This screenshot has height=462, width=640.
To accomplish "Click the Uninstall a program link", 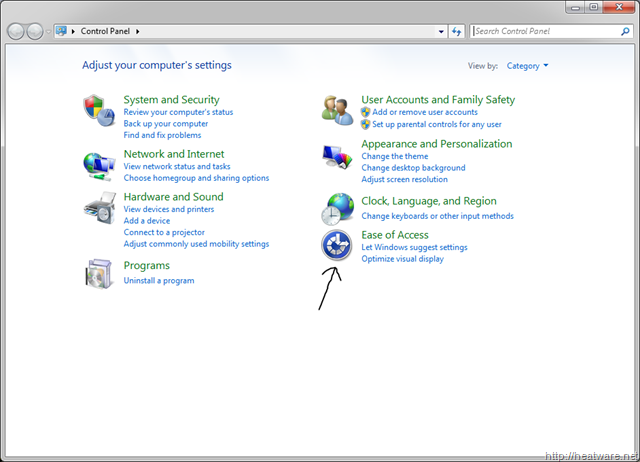I will coord(158,281).
